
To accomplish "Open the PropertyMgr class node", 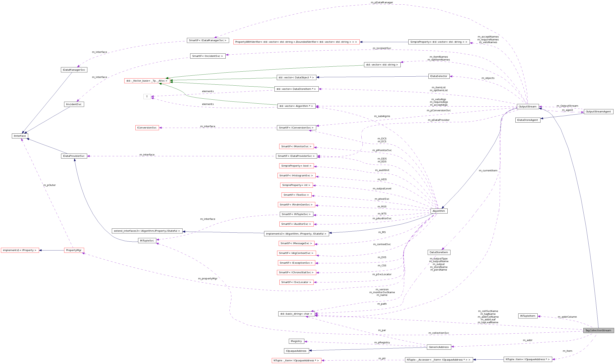I will point(74,250).
